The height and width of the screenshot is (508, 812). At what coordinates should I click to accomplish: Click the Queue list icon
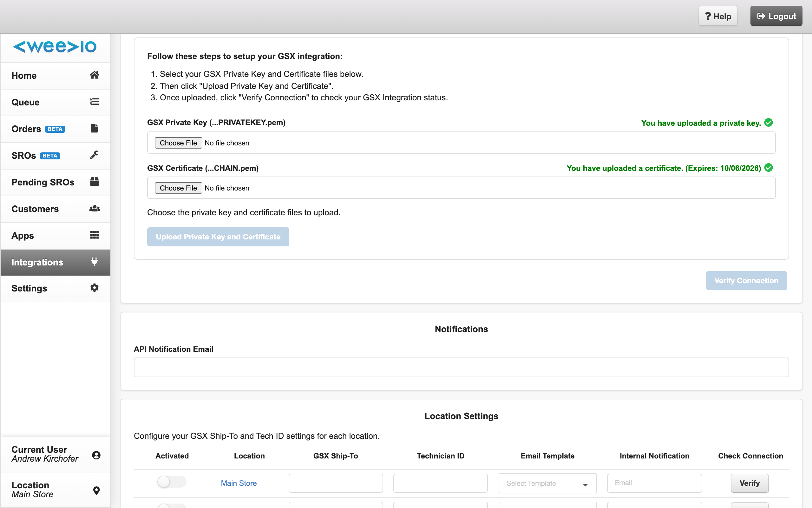tap(94, 102)
